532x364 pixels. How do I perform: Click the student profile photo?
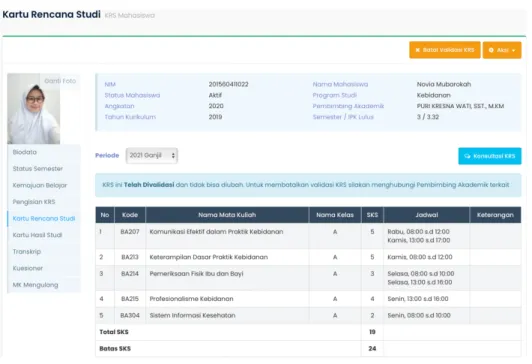(x=34, y=109)
